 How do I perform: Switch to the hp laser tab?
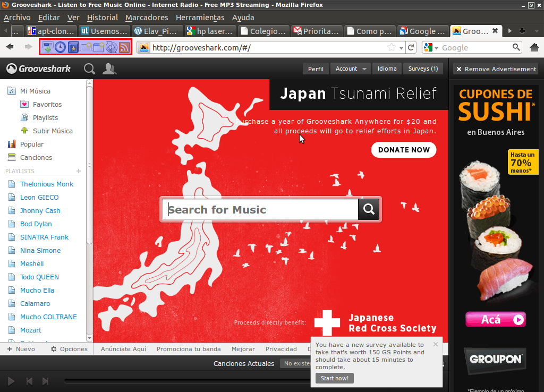coord(210,31)
